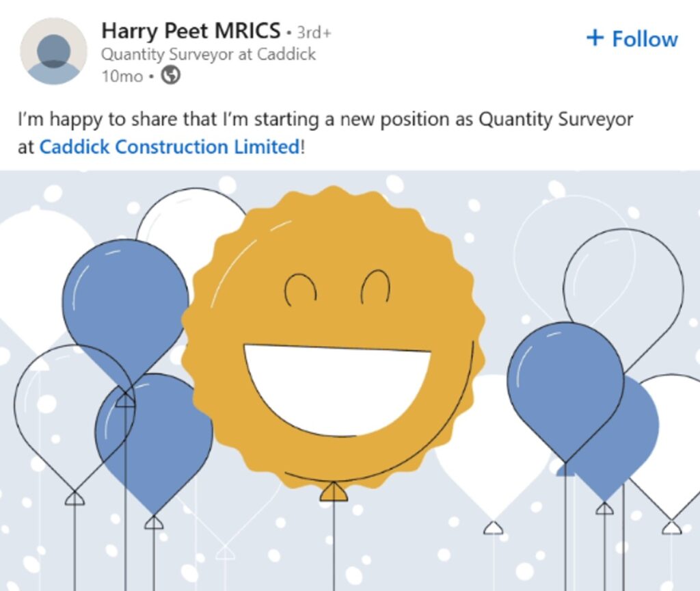The height and width of the screenshot is (591, 700).
Task: Open Harry Peet MRICS profile name
Action: click(191, 31)
